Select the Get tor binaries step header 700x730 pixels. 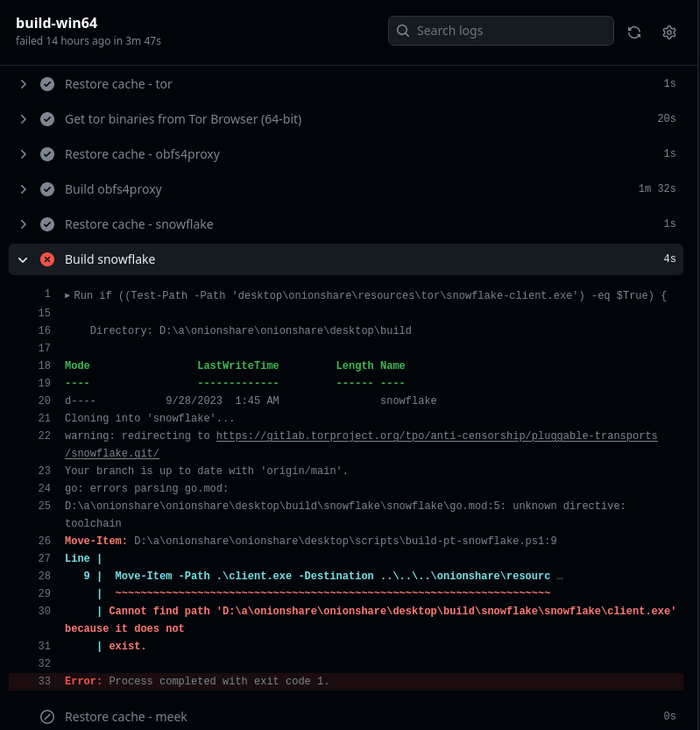(183, 118)
